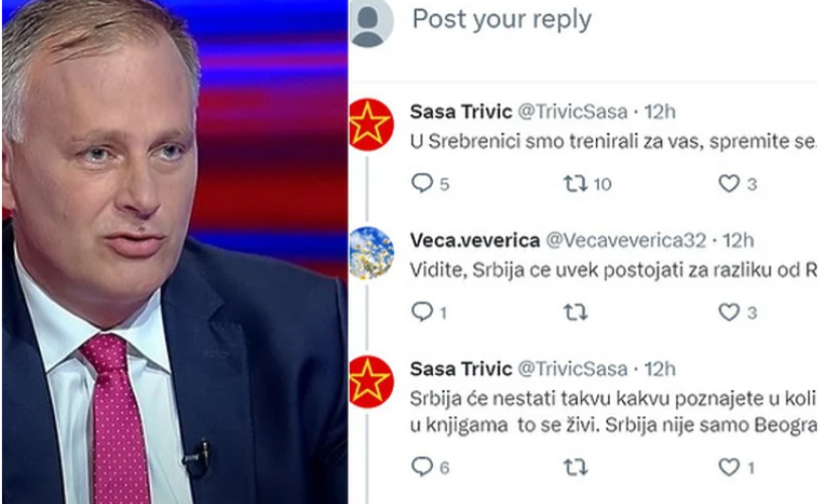Open the Sasa Trivic display name in top tweet
This screenshot has width=825, height=504.
tap(461, 111)
